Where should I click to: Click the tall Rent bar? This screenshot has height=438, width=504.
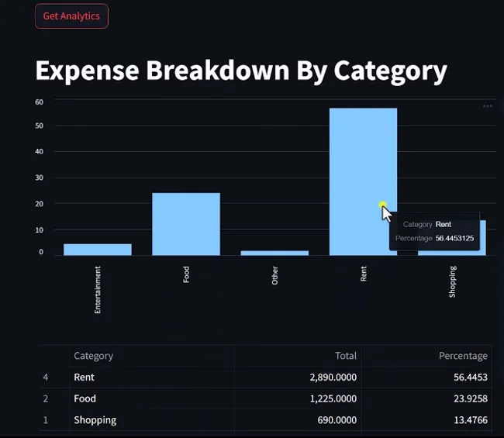[363, 181]
